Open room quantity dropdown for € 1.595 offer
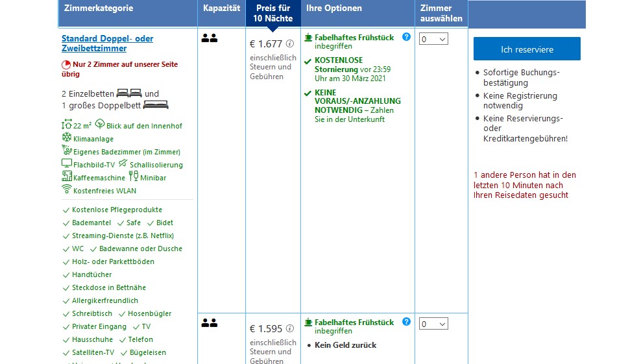Viewport: 628px width, 364px height. (x=433, y=324)
